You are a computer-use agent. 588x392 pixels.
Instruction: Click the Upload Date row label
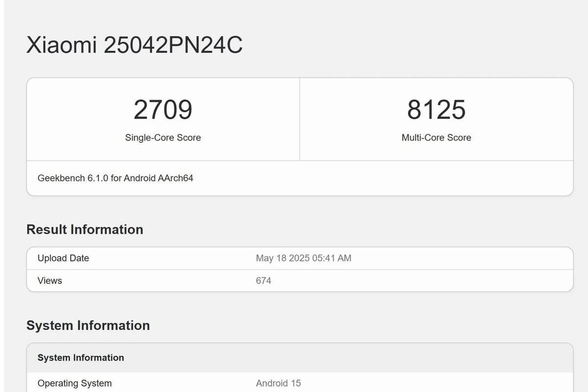click(63, 258)
